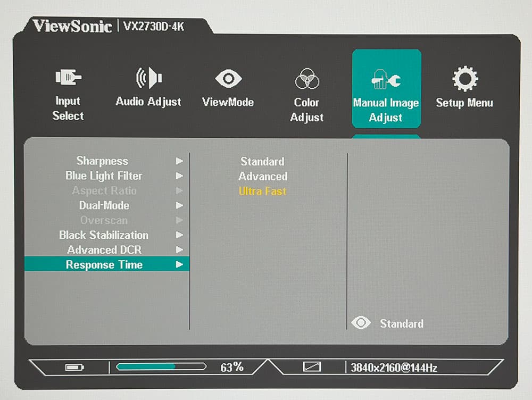Expand the Aspect Ratio arrow
Image resolution: width=532 pixels, height=400 pixels.
pyautogui.click(x=179, y=190)
